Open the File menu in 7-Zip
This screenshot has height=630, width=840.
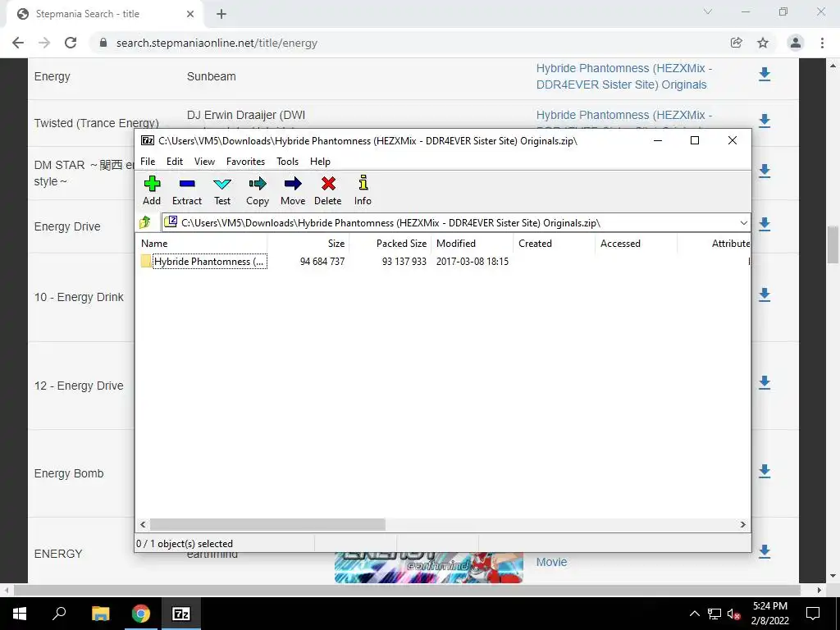[148, 162]
